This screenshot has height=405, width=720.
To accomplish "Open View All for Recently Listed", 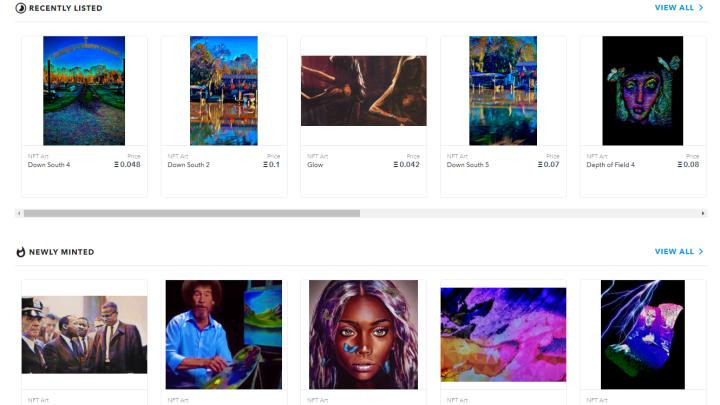I will (674, 8).
